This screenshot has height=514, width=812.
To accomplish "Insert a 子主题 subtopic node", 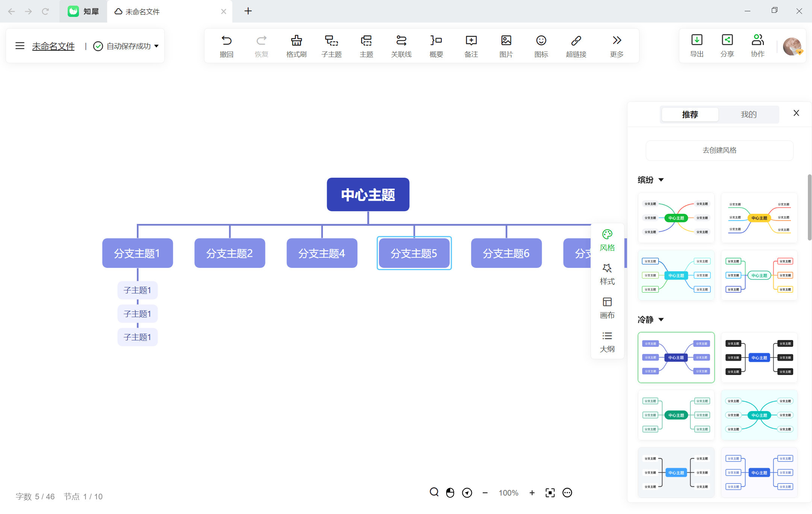I will point(331,45).
